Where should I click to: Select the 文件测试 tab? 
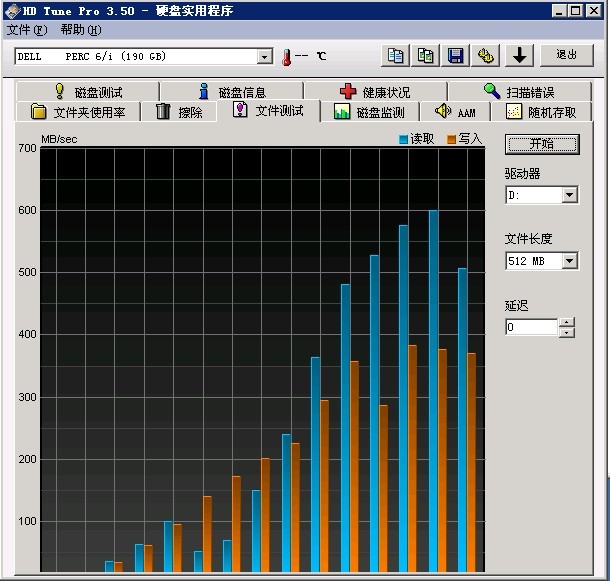coord(268,111)
